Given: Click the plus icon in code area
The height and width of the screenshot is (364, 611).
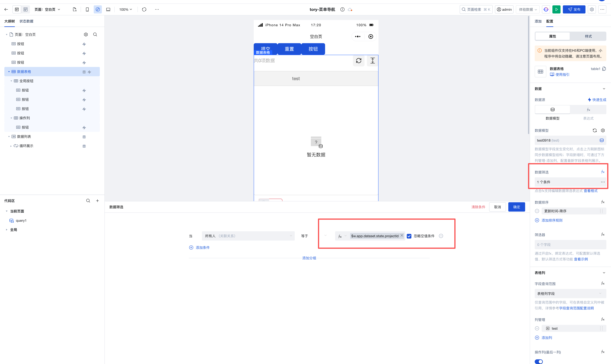Looking at the screenshot, I should [97, 201].
